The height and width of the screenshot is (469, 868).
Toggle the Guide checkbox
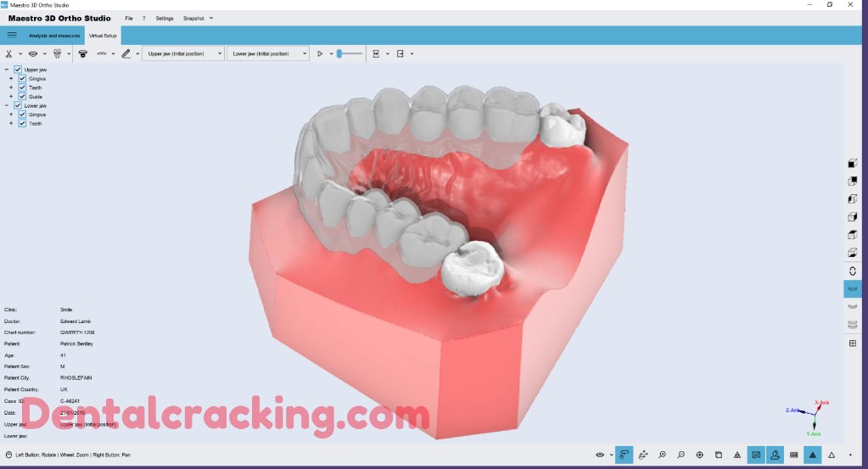tap(22, 97)
